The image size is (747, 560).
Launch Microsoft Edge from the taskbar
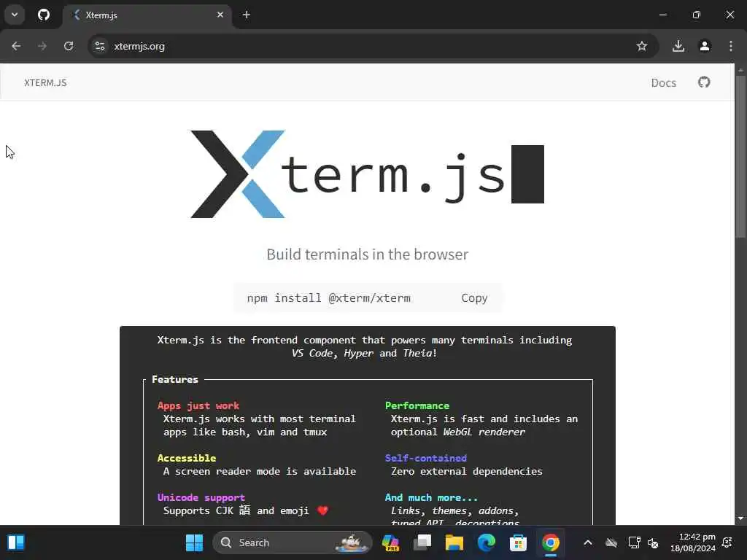[x=487, y=542]
